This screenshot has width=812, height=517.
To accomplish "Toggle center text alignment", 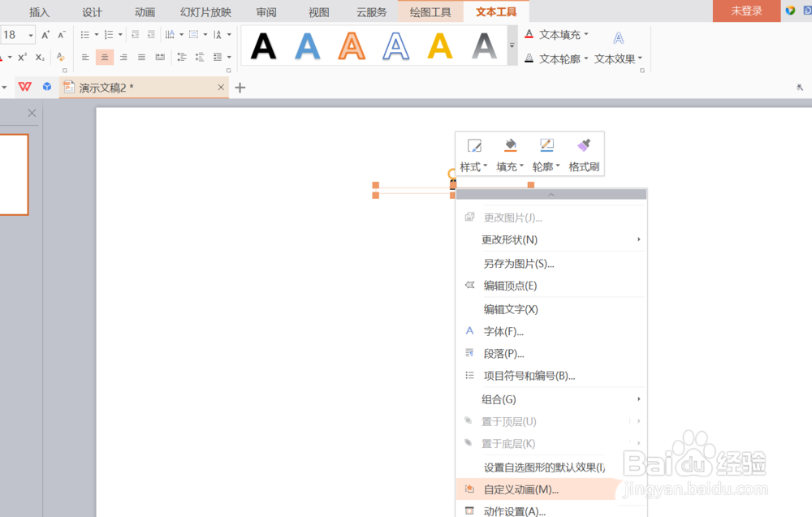I will [x=105, y=56].
